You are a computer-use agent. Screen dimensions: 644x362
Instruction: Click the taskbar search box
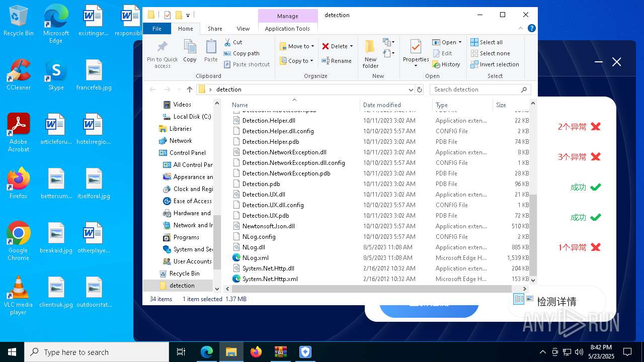[x=97, y=352]
